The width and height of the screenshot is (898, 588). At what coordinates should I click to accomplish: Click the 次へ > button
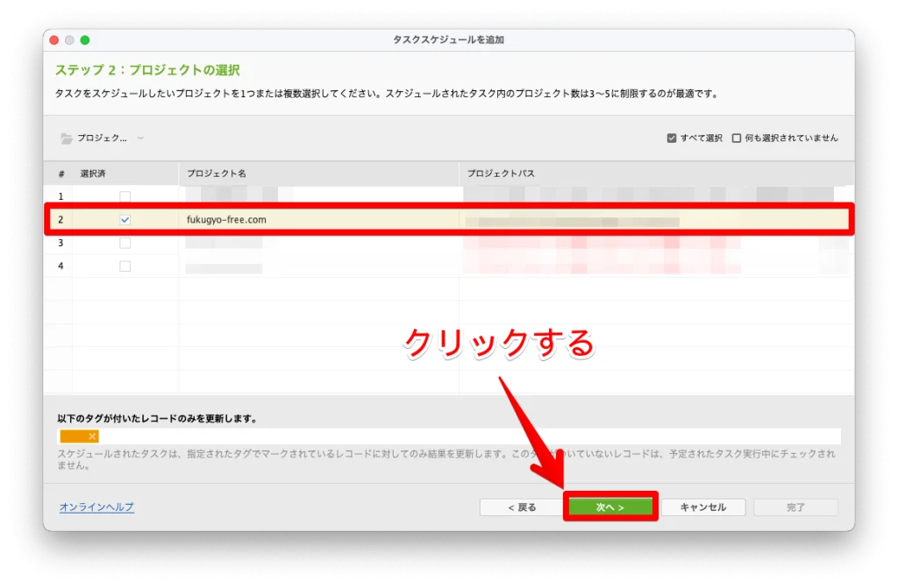(610, 507)
